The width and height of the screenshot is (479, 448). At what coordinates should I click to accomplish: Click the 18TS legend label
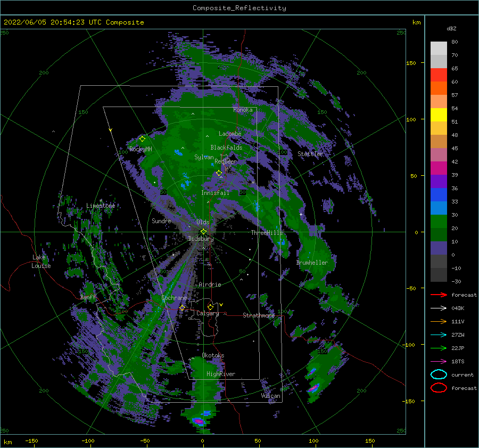point(458,362)
